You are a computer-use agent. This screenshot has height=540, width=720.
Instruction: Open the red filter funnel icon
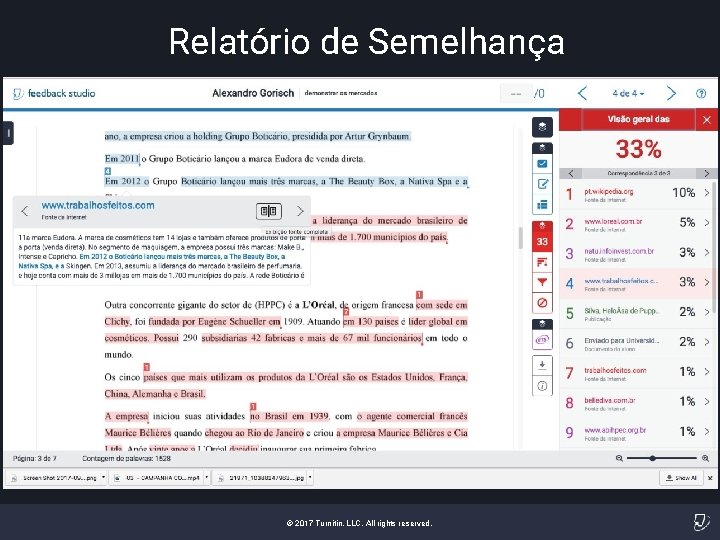[x=542, y=282]
